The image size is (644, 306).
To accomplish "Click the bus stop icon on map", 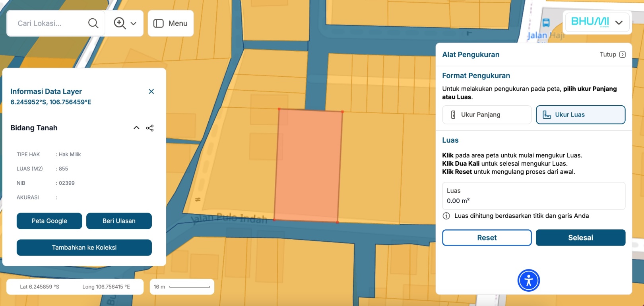I will click(546, 23).
